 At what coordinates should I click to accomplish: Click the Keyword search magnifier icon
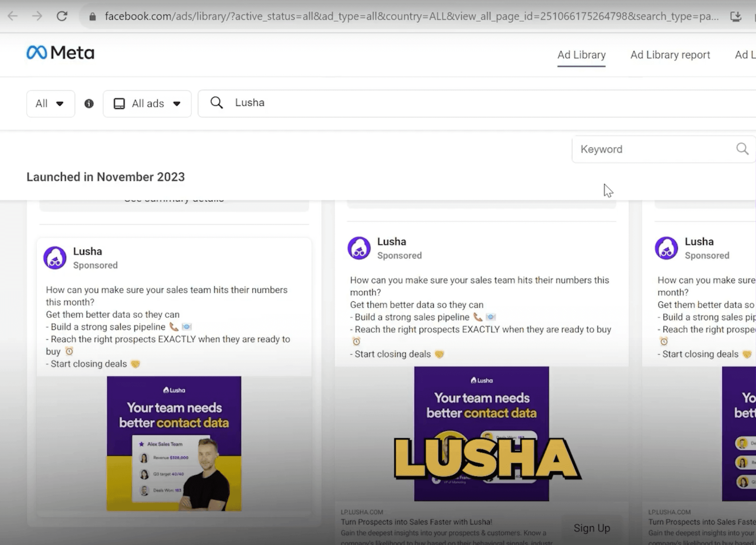click(742, 149)
